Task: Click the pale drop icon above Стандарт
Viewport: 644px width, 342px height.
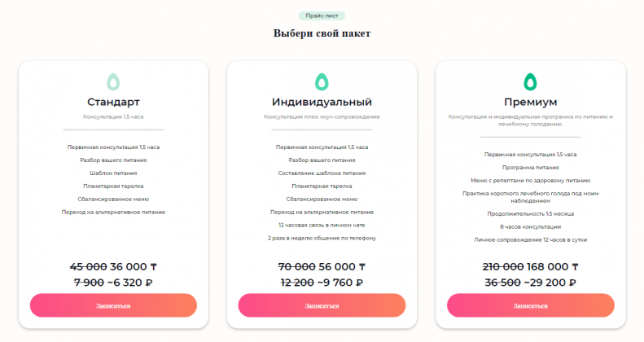Action: tap(113, 81)
